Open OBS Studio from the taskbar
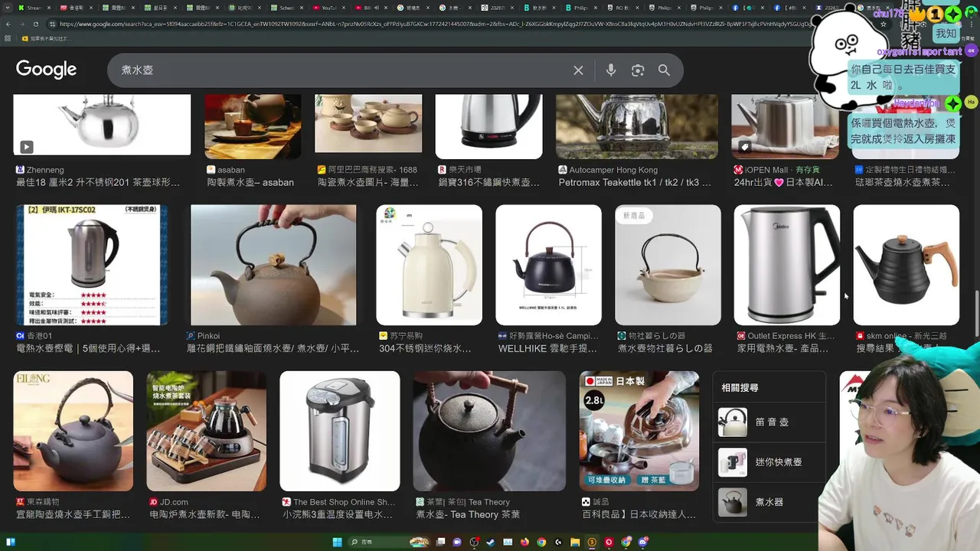The width and height of the screenshot is (980, 551). [x=474, y=542]
